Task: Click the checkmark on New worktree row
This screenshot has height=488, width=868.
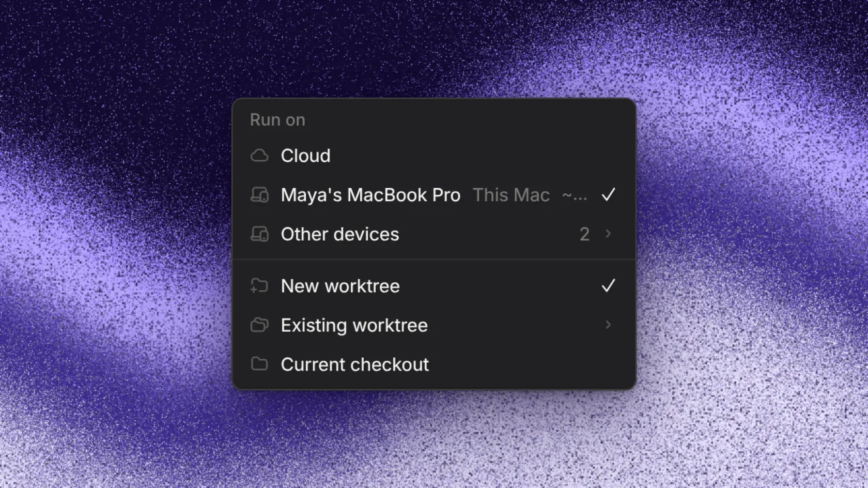Action: [x=608, y=286]
